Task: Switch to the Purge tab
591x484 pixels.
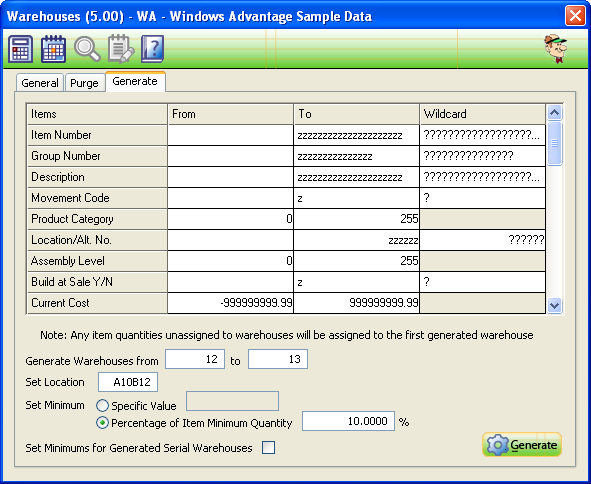Action: coord(84,83)
